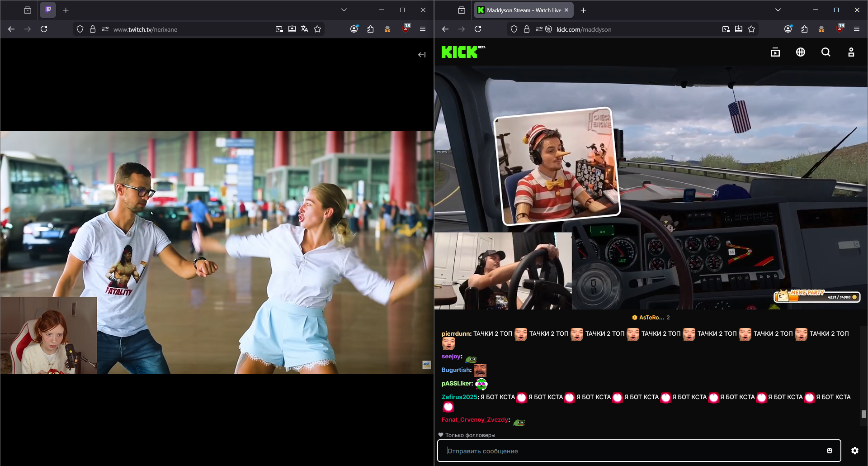Toggle autoplay blocked icon in Kick address bar
The image size is (868, 466).
tap(548, 29)
